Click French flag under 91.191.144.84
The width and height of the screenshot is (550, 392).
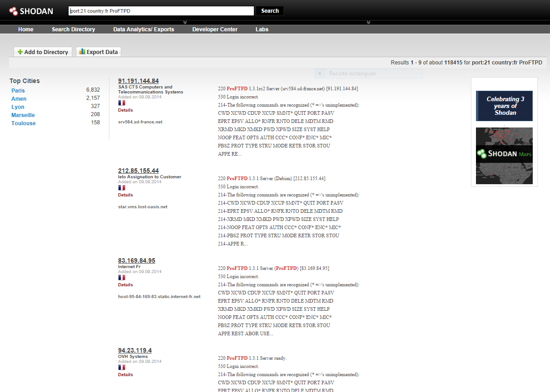coord(122,103)
